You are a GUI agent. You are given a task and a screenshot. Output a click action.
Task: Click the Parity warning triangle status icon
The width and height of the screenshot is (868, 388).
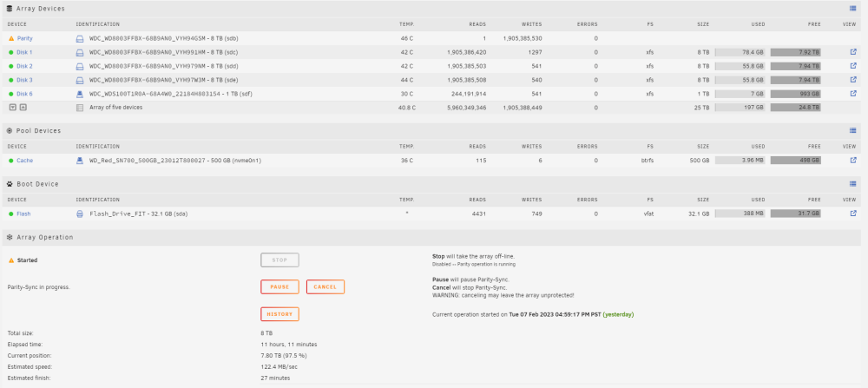(11, 39)
